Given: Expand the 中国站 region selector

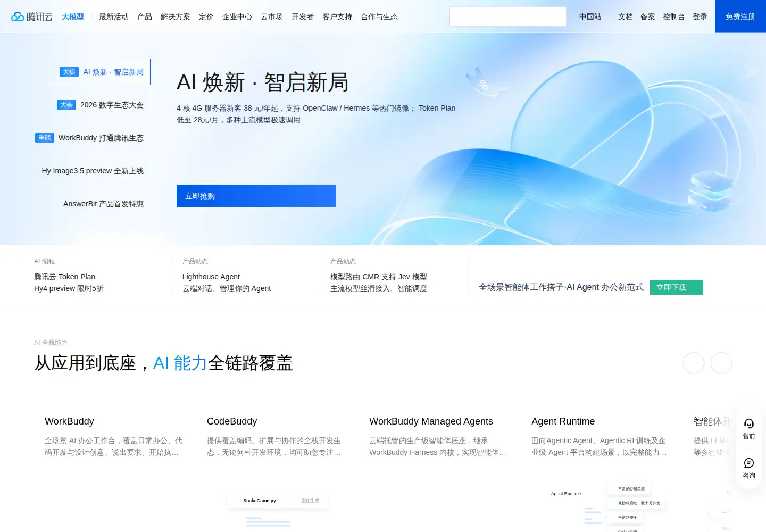Looking at the screenshot, I should [x=590, y=16].
